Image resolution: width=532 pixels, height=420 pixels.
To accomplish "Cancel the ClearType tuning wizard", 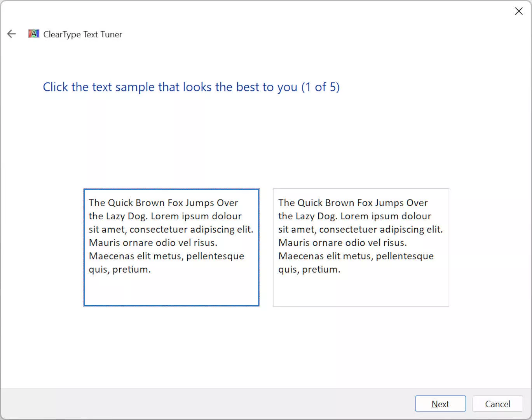I will tap(497, 404).
